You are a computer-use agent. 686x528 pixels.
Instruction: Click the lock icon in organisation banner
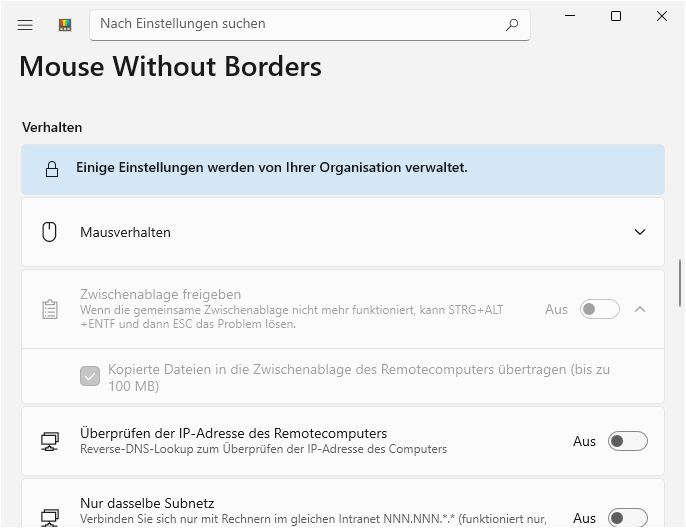click(52, 169)
